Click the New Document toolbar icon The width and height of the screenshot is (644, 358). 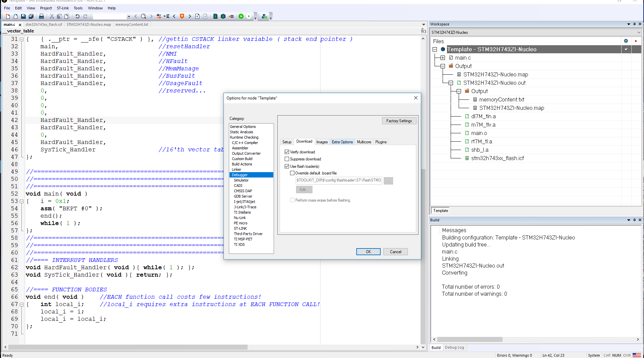click(8, 16)
